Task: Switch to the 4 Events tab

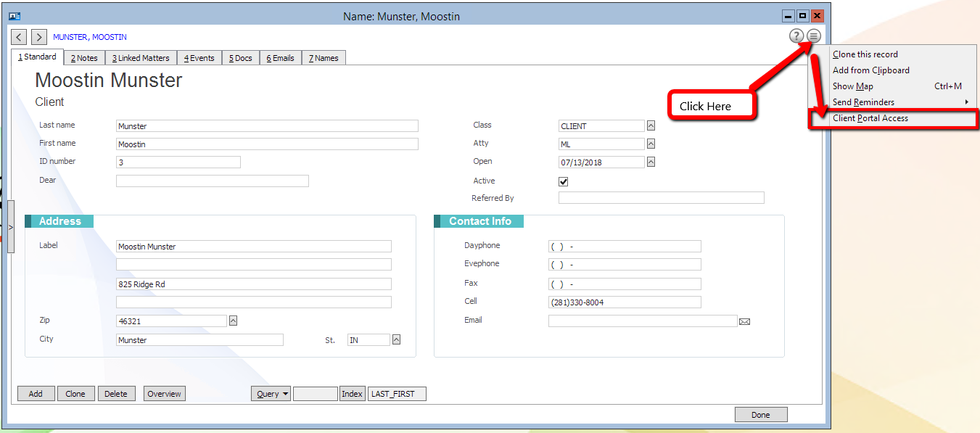Action: pos(199,57)
